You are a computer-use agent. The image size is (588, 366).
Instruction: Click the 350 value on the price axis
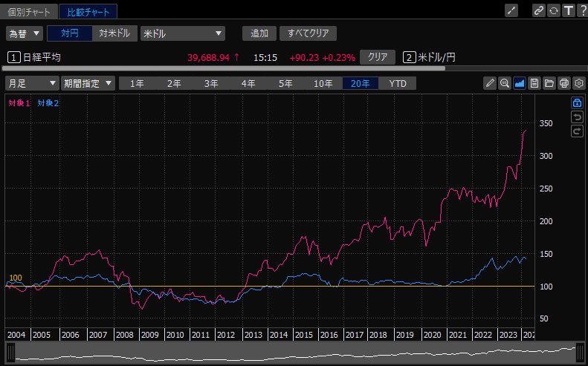coord(546,123)
